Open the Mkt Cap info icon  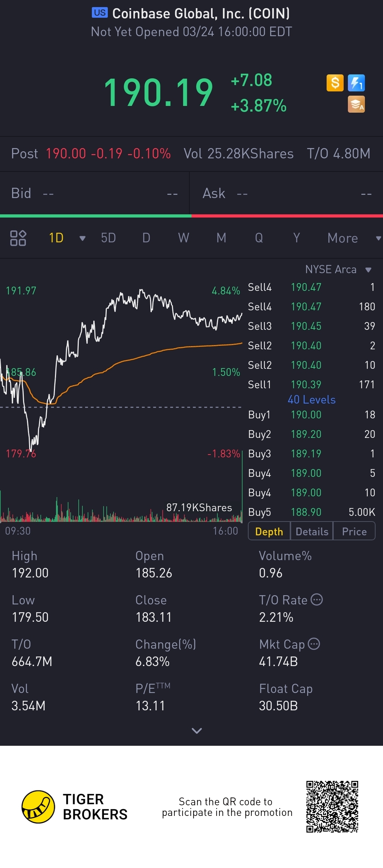(314, 644)
